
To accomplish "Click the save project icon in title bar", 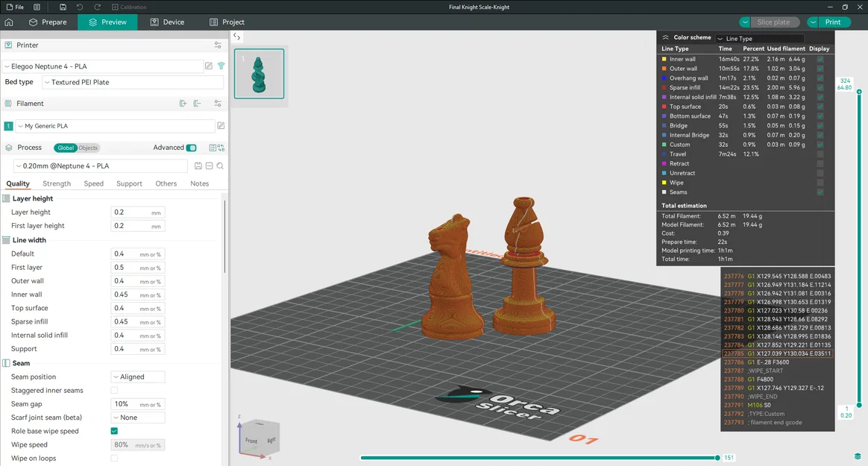I will pos(63,7).
